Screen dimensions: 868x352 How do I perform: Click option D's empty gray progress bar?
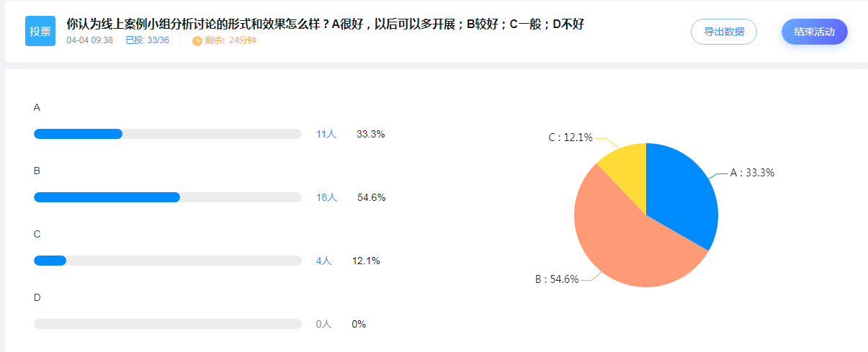pyautogui.click(x=168, y=324)
